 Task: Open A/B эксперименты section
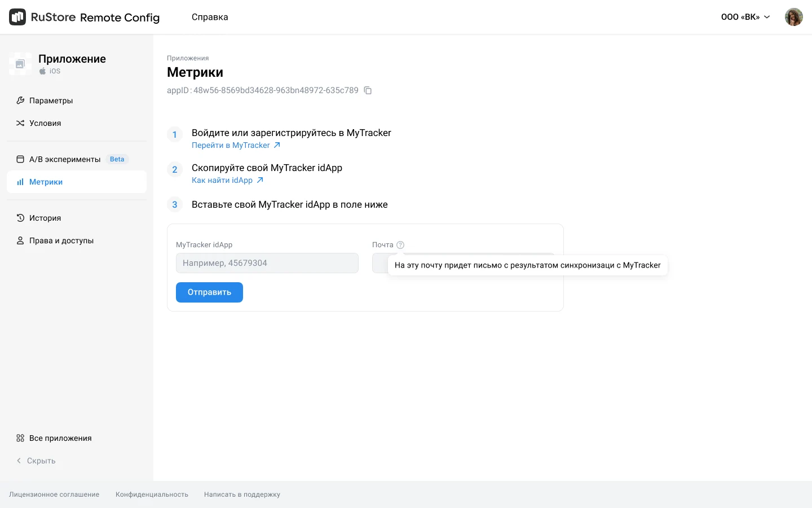pyautogui.click(x=77, y=159)
